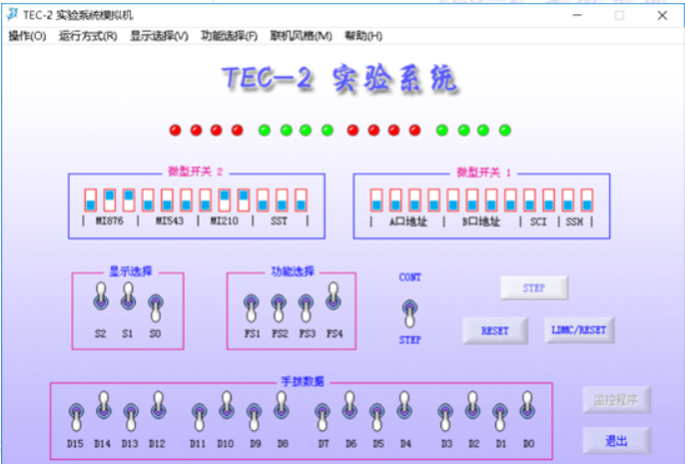Toggle the last DIP switch above B口地址
Image resolution: width=685 pixels, height=465 pixels.
pyautogui.click(x=510, y=200)
